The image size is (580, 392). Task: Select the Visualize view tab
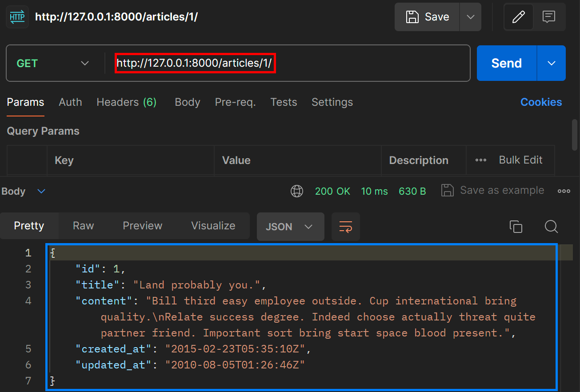[x=213, y=226]
